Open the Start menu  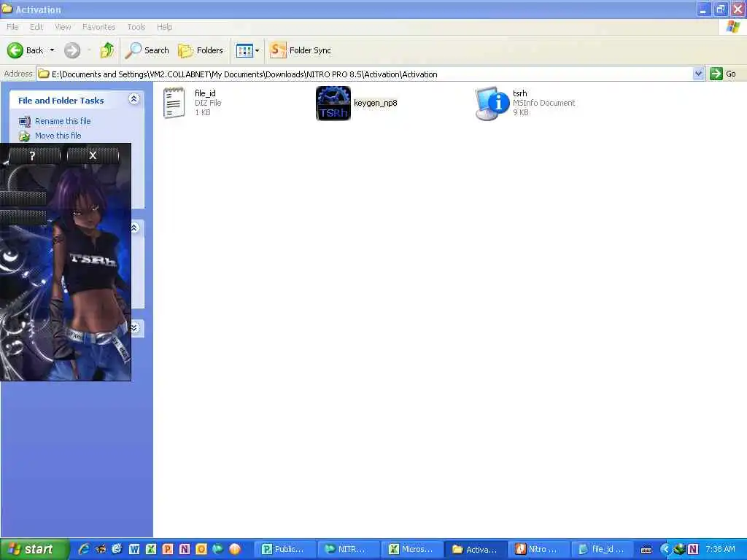(35, 549)
